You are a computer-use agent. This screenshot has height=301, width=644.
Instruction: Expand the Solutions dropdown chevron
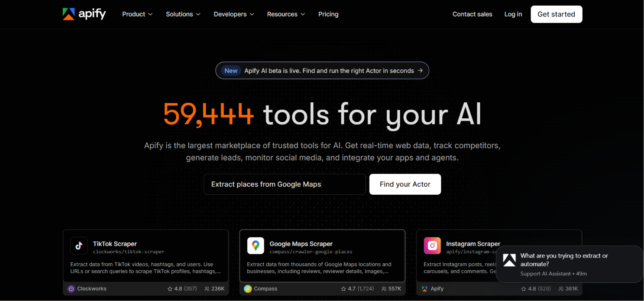198,14
